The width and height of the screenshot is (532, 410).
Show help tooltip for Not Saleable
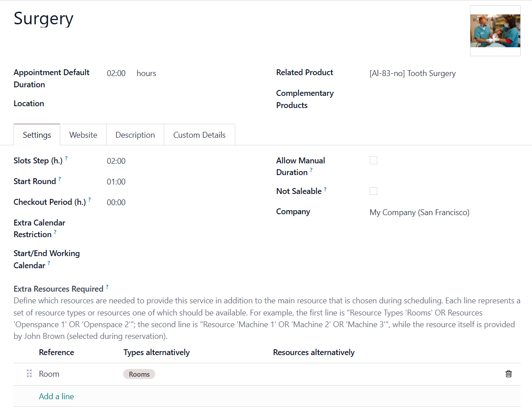325,189
